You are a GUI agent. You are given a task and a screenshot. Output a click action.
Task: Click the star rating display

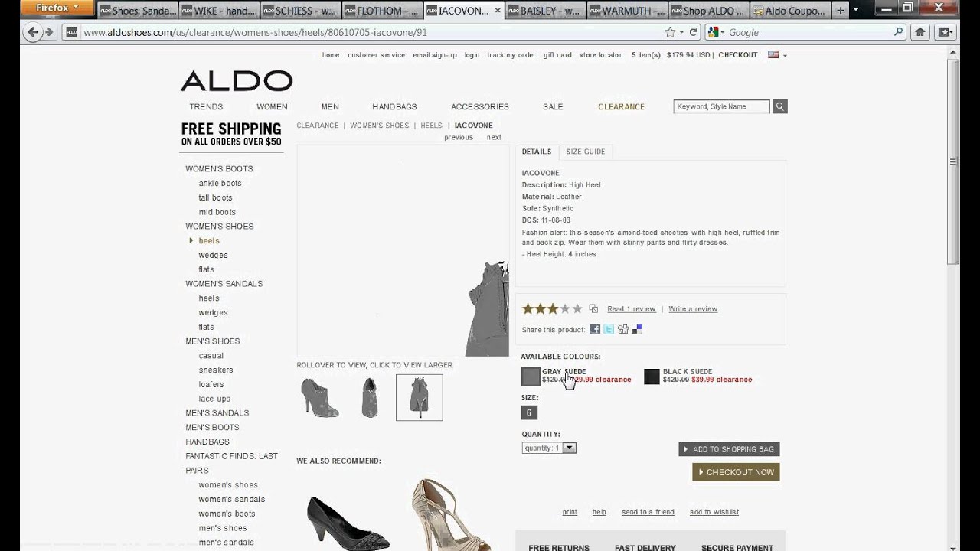pos(552,309)
